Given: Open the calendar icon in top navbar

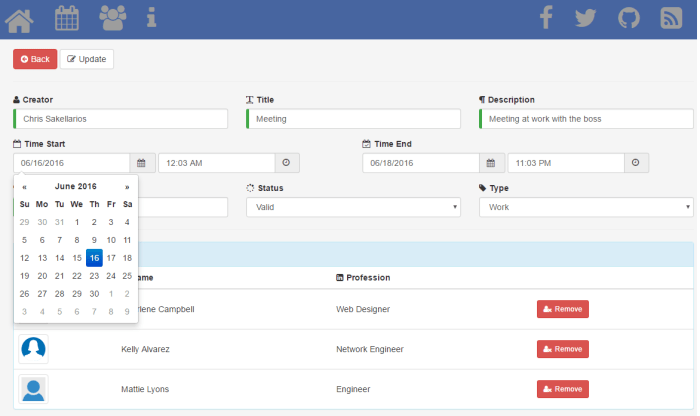Looking at the screenshot, I should [67, 18].
